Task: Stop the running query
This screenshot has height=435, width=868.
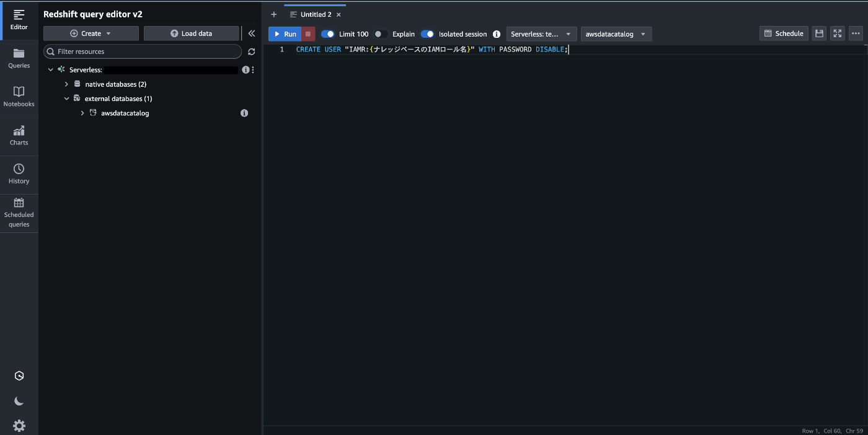Action: click(308, 34)
